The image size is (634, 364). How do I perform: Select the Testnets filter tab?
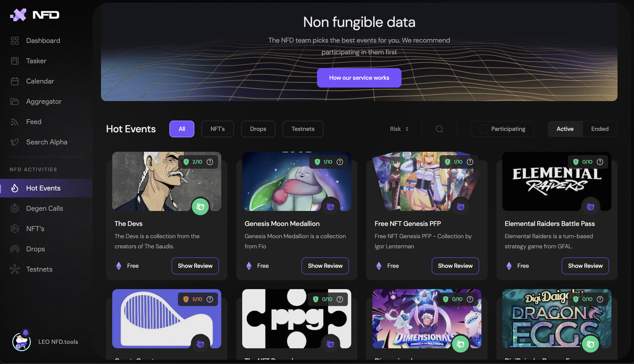tap(303, 129)
